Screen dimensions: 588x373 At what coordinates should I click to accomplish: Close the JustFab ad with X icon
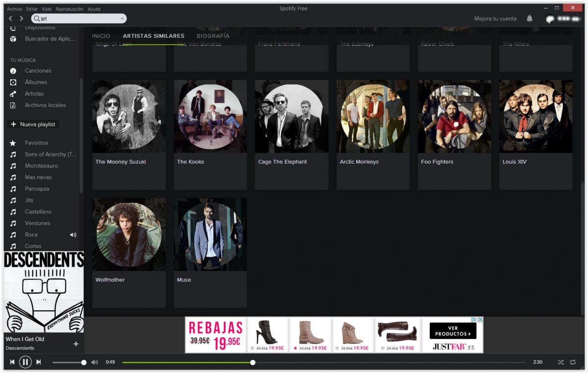click(x=481, y=320)
